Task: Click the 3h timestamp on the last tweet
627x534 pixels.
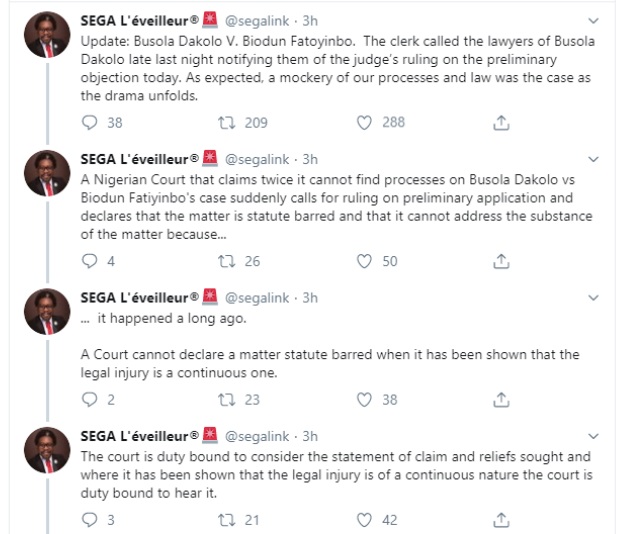Action: click(x=310, y=436)
